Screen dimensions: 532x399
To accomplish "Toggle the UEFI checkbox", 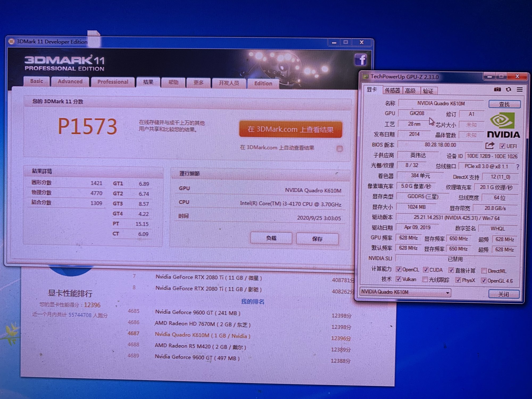I will [x=502, y=146].
